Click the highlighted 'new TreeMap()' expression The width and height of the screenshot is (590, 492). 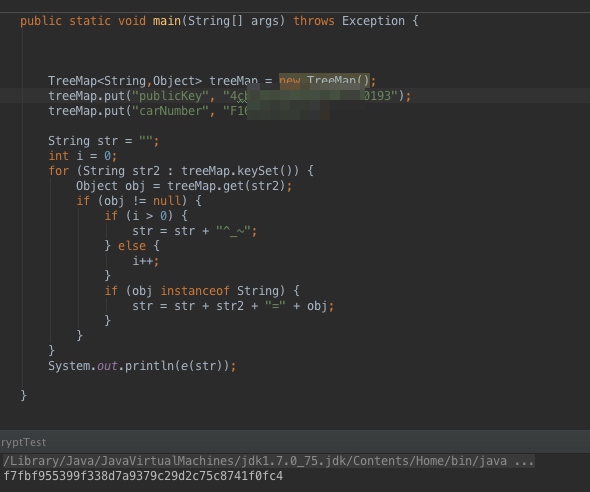(x=324, y=80)
